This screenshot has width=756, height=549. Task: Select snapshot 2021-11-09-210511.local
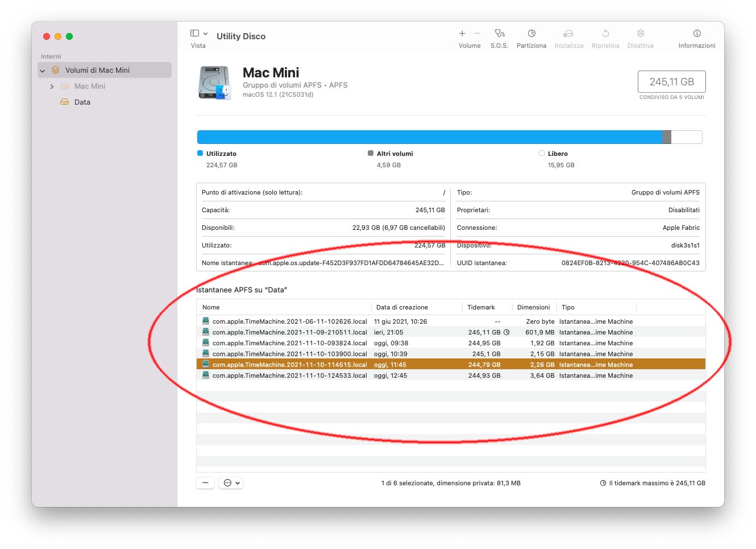pyautogui.click(x=451, y=332)
